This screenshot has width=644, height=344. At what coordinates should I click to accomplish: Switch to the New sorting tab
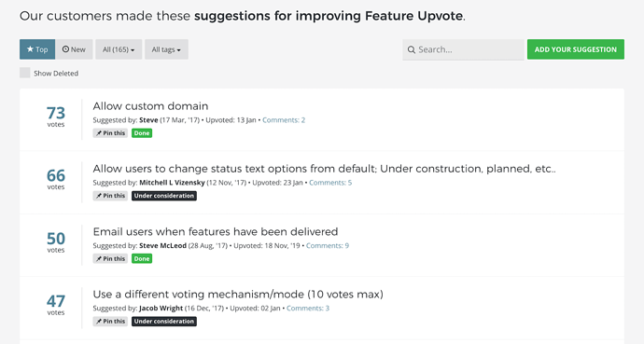point(74,49)
